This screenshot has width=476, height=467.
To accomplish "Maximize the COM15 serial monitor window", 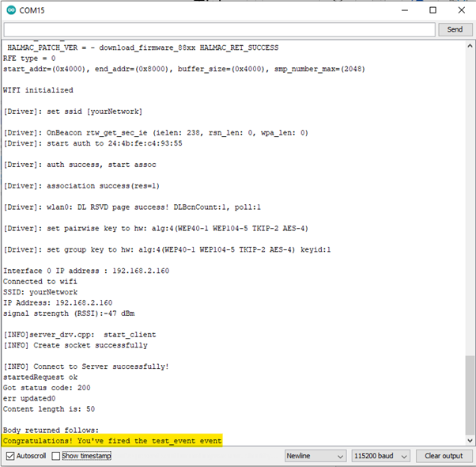I will 433,10.
